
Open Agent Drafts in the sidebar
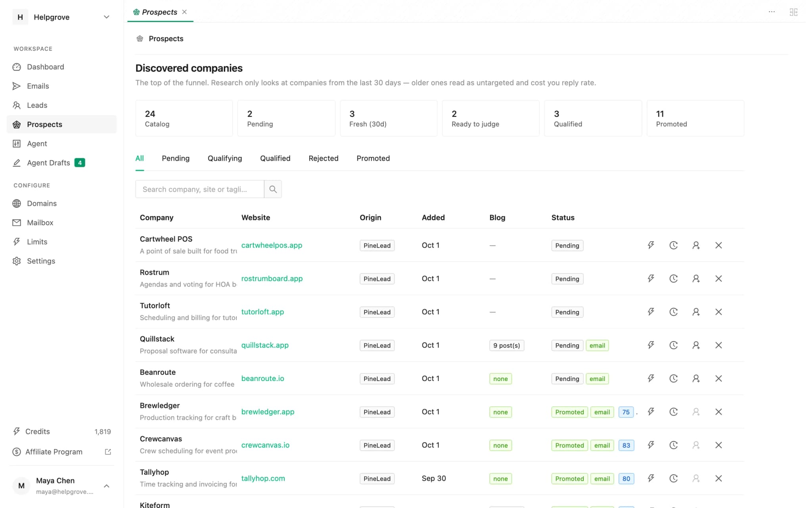coord(61,163)
